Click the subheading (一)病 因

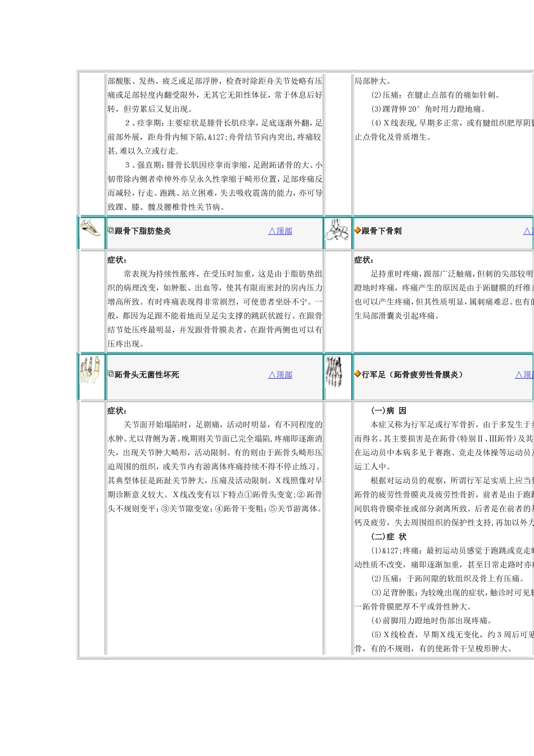pyautogui.click(x=388, y=411)
